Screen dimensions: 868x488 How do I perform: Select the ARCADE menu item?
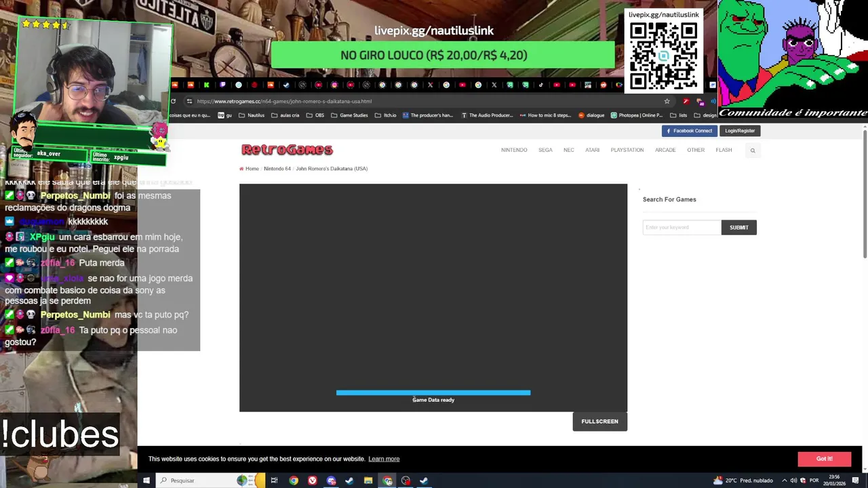[665, 150]
